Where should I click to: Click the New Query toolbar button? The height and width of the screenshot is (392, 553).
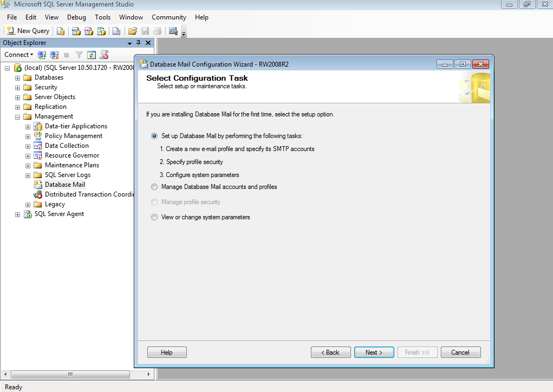click(28, 31)
